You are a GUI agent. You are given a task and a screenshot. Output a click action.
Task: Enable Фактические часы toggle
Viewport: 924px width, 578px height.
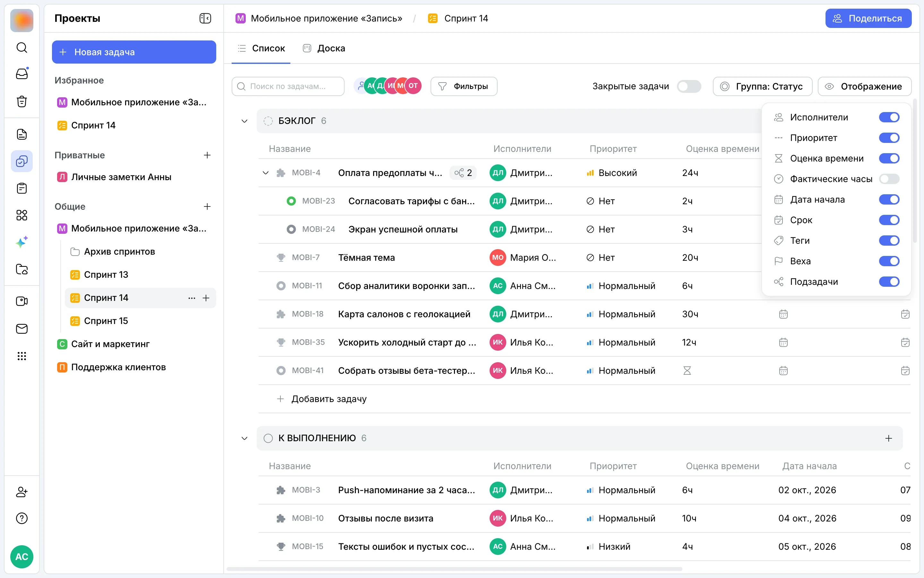889,179
